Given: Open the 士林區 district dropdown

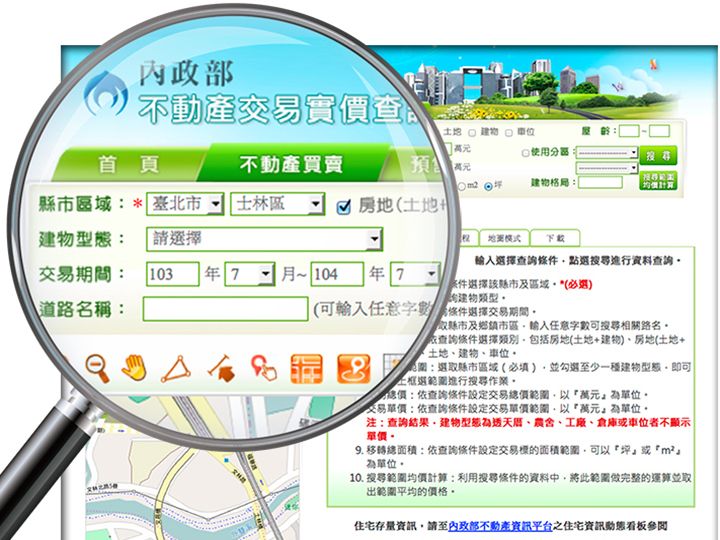Looking at the screenshot, I should 277,204.
